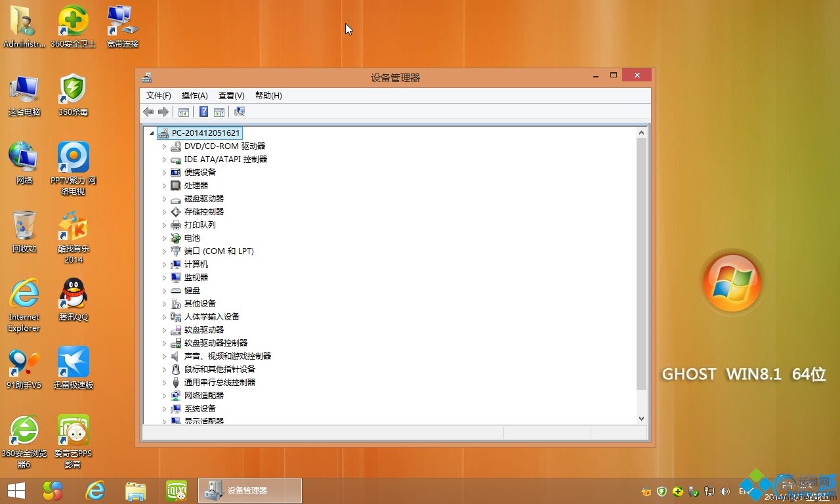This screenshot has width=840, height=504.
Task: Select the 360安全浏览器6 desktop shortcut
Action: (x=24, y=442)
